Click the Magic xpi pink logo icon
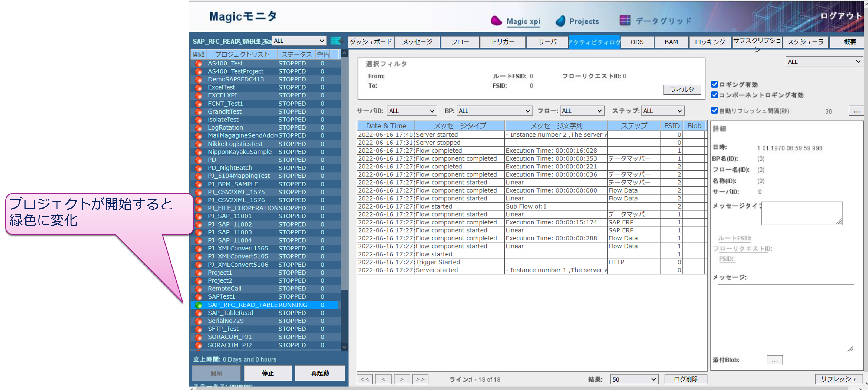Viewport: 868px width, 390px height. 496,21
